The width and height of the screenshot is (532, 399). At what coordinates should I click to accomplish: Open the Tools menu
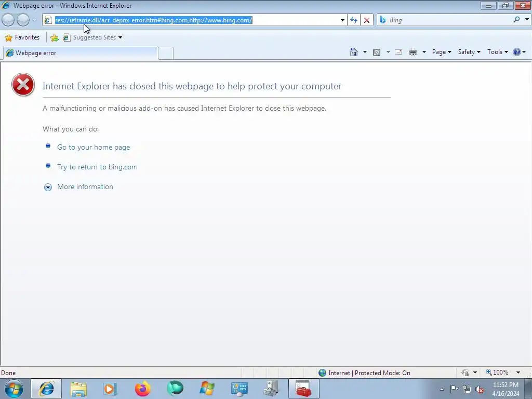click(498, 52)
